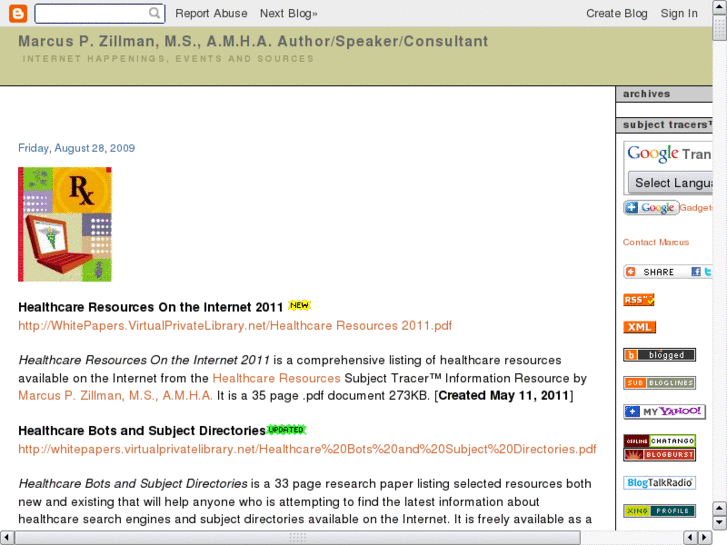Open the Rx healthcare laptop image
Viewport: 727px width, 545px height.
(65, 224)
